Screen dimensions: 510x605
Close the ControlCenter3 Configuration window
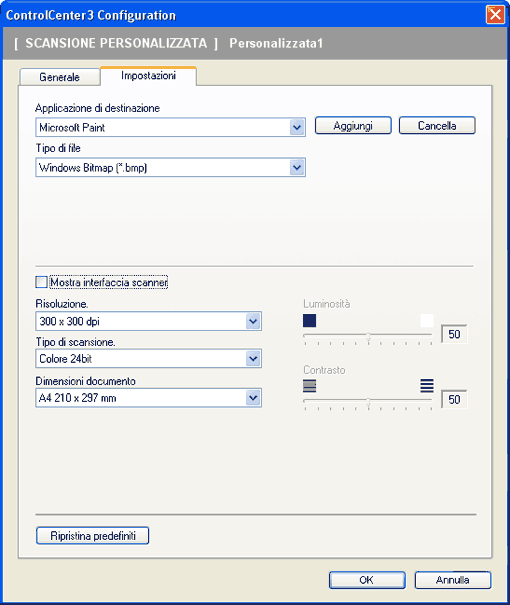click(x=495, y=15)
